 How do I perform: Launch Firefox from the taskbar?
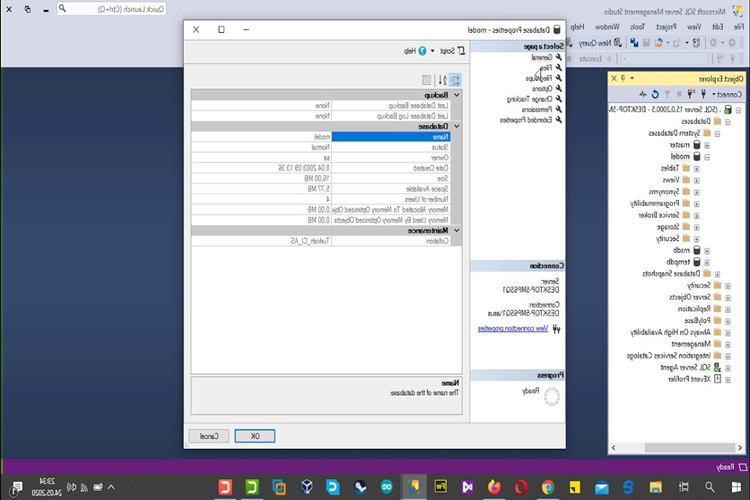(x=495, y=487)
